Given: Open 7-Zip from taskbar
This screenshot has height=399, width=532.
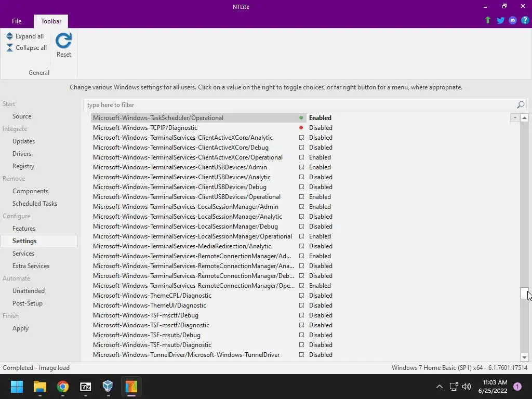Looking at the screenshot, I should click(x=86, y=387).
